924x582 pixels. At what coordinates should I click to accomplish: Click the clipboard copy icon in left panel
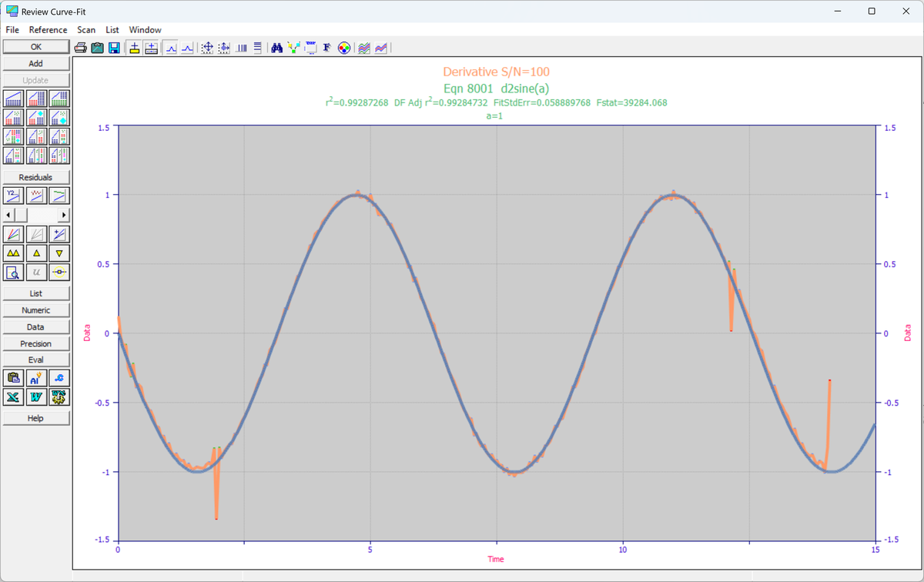tap(13, 378)
